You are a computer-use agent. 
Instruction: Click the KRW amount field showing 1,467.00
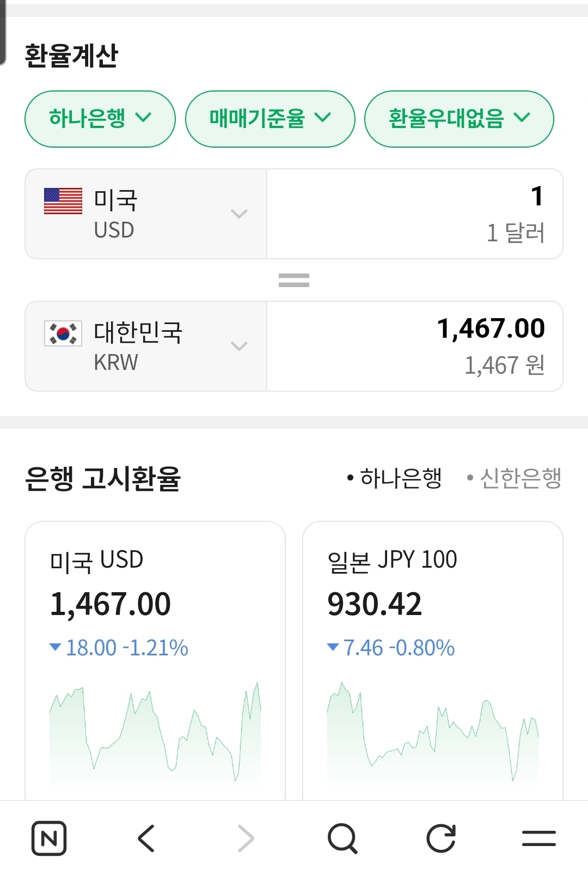coord(415,346)
